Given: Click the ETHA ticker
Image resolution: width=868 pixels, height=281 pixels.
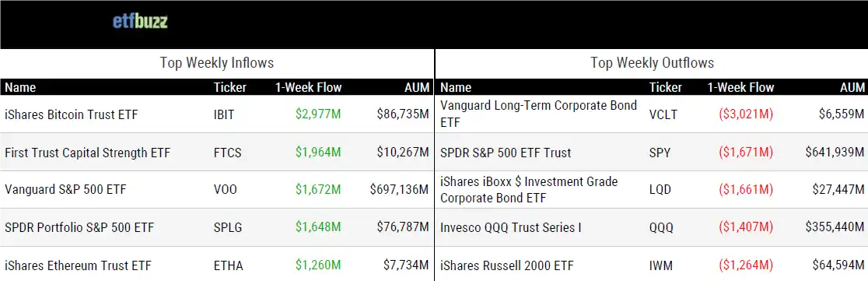Looking at the screenshot, I should pos(228,265).
